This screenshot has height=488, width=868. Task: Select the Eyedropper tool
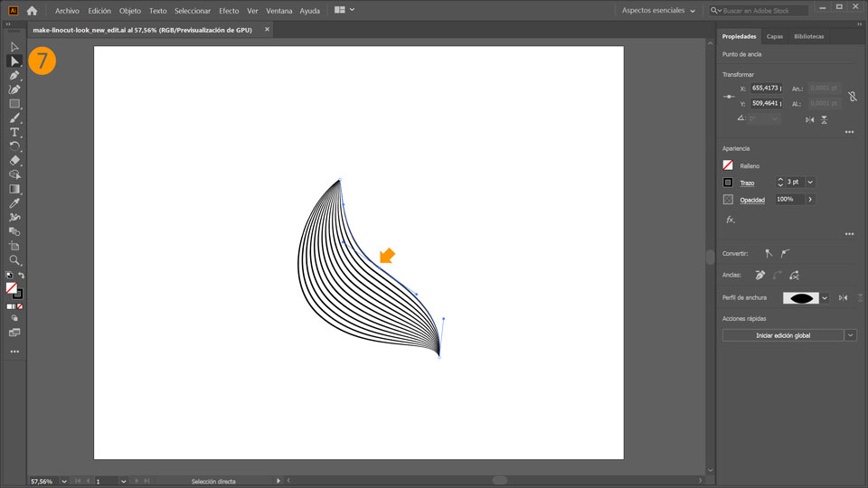[x=14, y=203]
